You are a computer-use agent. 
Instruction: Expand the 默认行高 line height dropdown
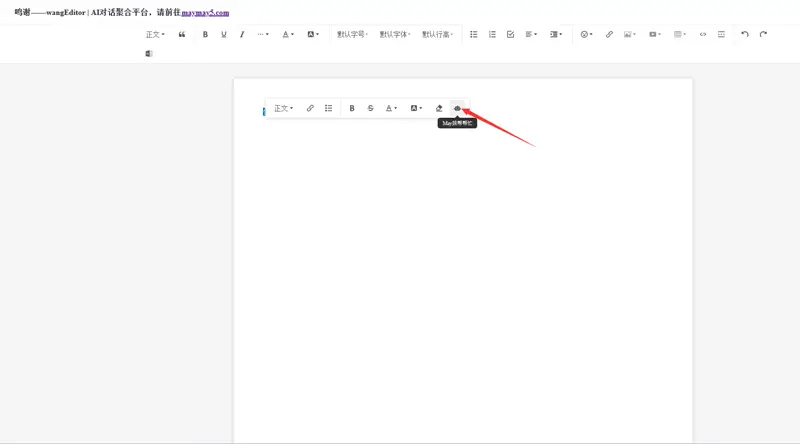pos(437,34)
